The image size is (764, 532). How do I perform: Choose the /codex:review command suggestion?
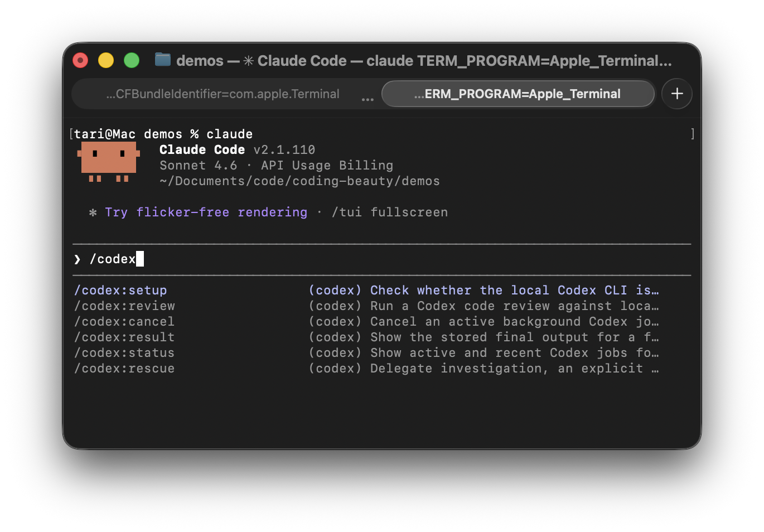(x=125, y=306)
